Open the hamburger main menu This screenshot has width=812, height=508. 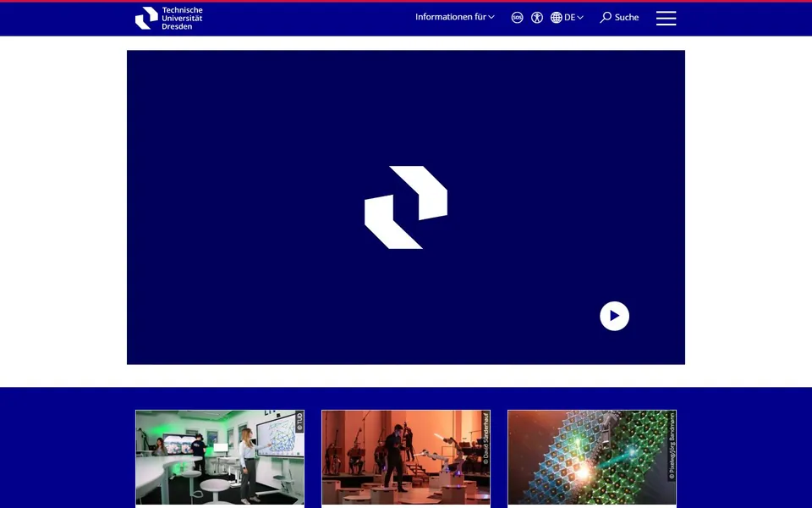click(666, 18)
